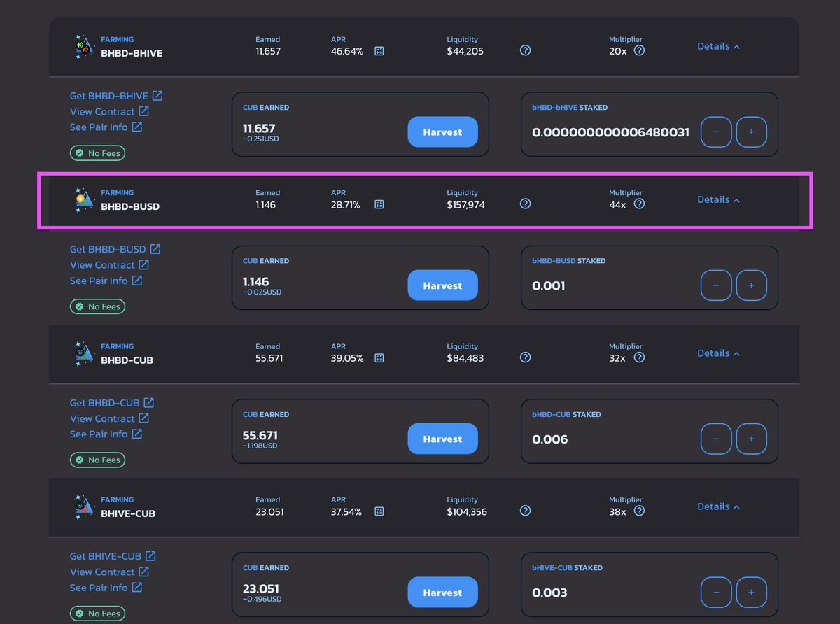Show multiplier help next to 20x
Screen dimensions: 840x624
[639, 50]
